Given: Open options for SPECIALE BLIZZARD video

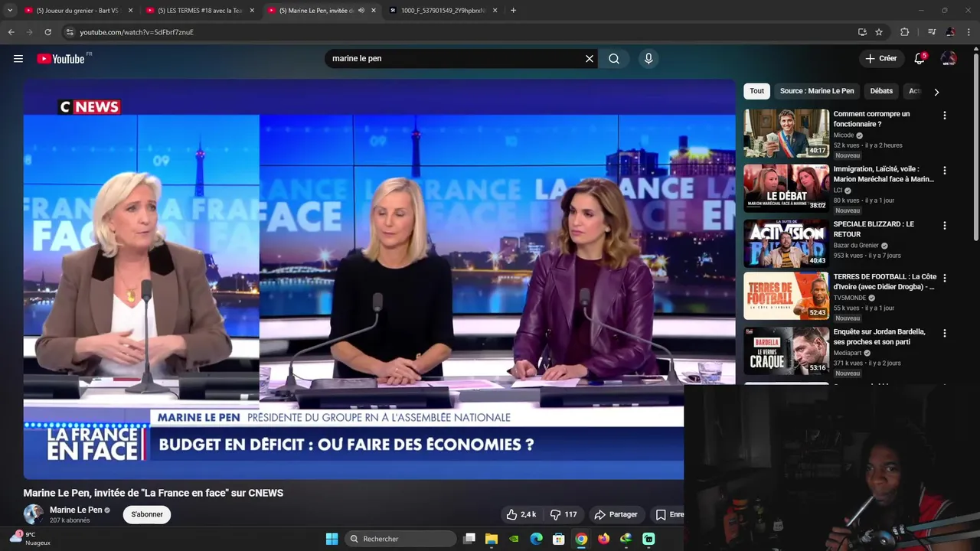Looking at the screenshot, I should (x=944, y=226).
